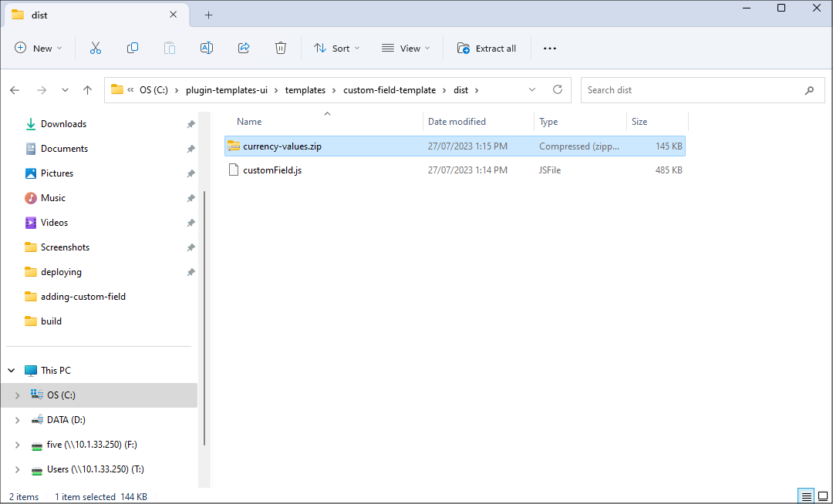Open the New dropdown menu
The image size is (833, 504).
pos(39,49)
